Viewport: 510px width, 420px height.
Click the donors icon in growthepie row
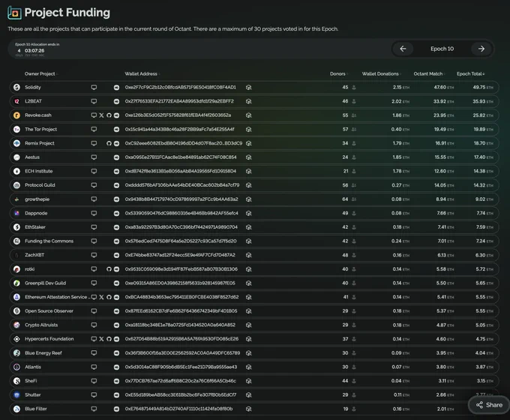[x=354, y=199]
